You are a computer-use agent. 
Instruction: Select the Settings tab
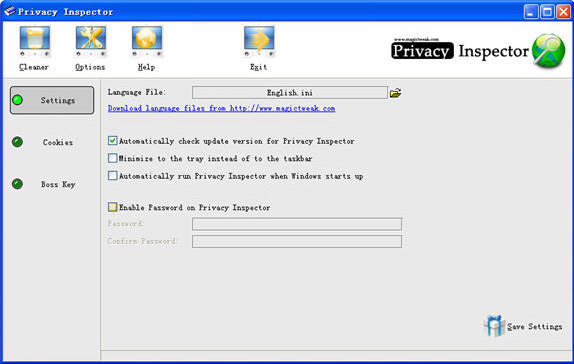tap(52, 100)
